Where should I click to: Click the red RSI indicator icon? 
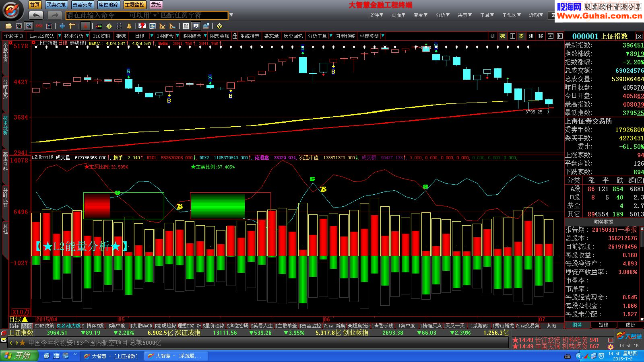pyautogui.click(x=39, y=26)
